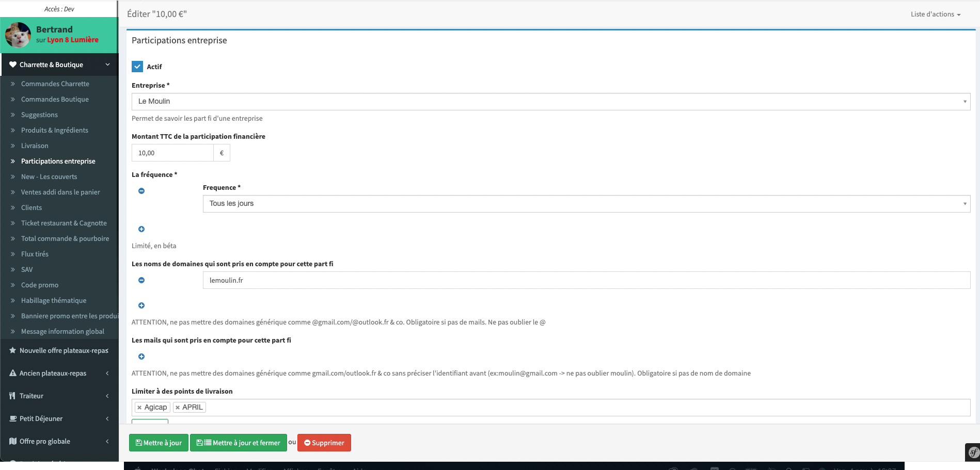This screenshot has width=980, height=470.
Task: Add a new mail entry row
Action: point(141,356)
